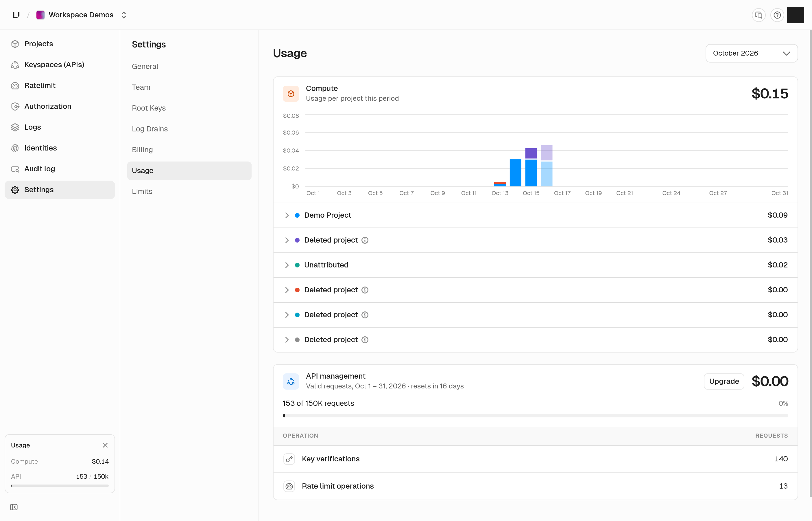Collapse the sidebar panel icon

14,507
